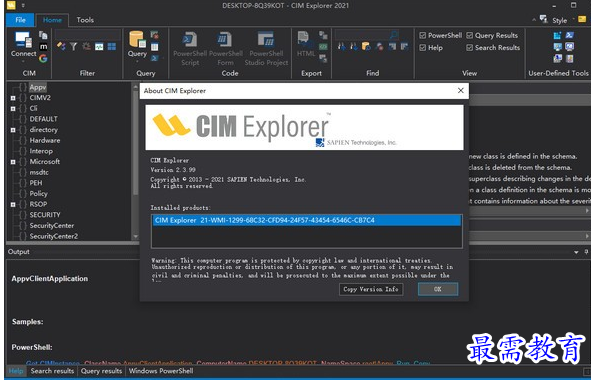Click the Google 'G' icon in CIM group
The height and width of the screenshot is (380, 591).
43,58
